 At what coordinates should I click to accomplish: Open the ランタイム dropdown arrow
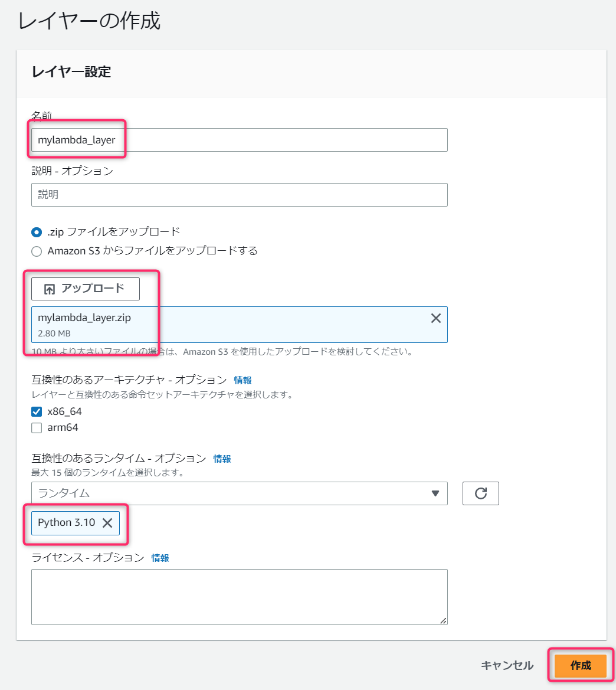(x=435, y=493)
